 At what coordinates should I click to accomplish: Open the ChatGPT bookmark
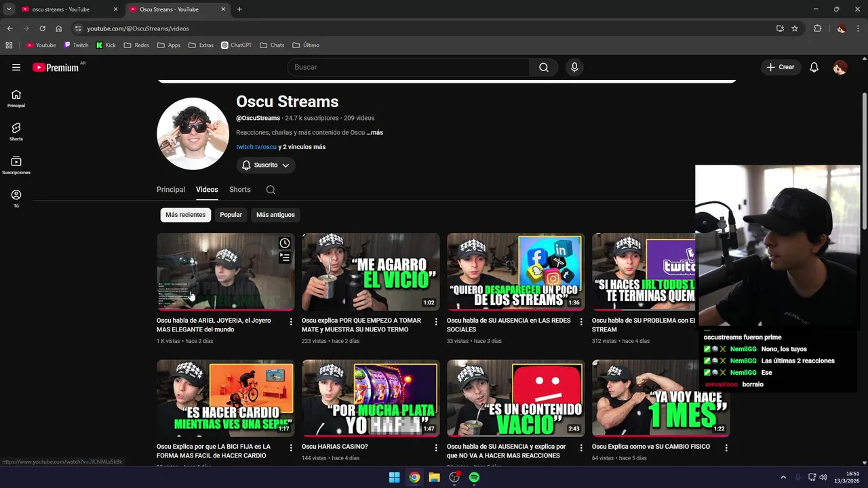236,45
